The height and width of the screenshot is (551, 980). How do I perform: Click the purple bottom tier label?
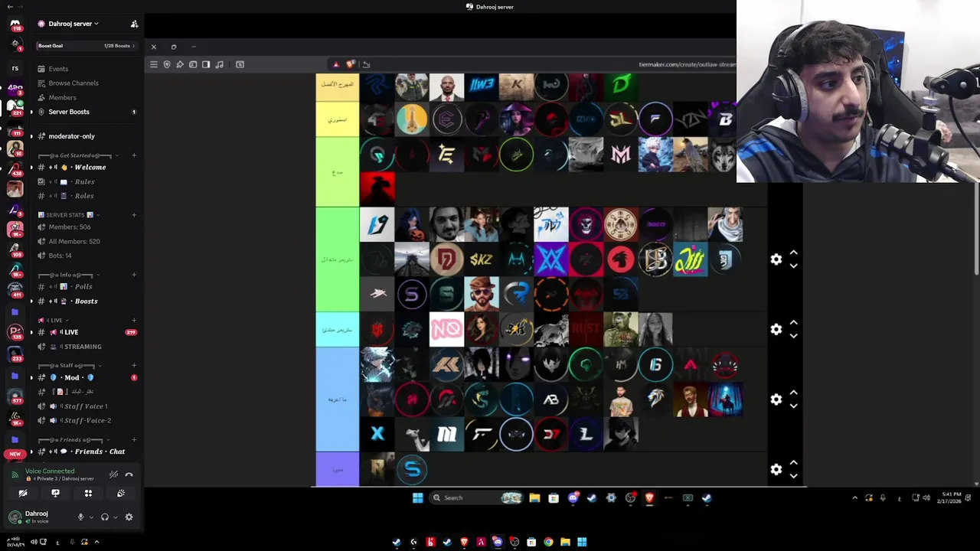tap(338, 469)
